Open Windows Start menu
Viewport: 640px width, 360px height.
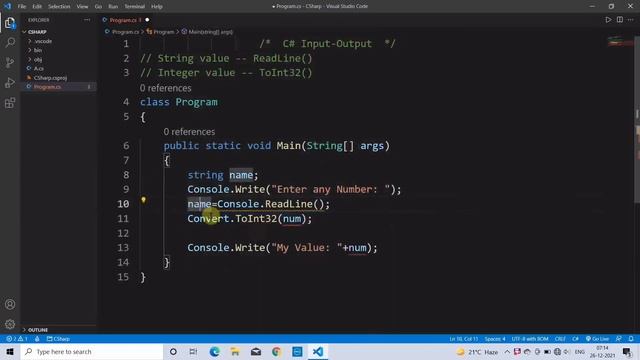[10, 351]
